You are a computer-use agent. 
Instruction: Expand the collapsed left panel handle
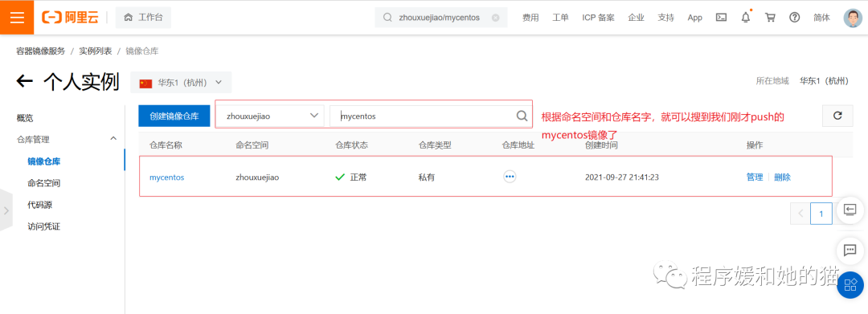[6, 210]
